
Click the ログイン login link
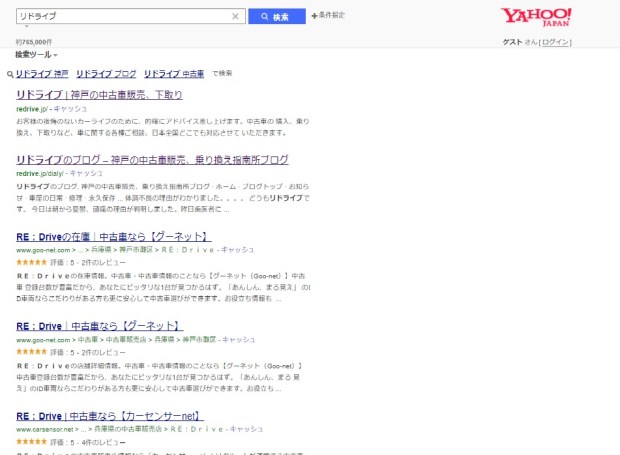coord(556,42)
